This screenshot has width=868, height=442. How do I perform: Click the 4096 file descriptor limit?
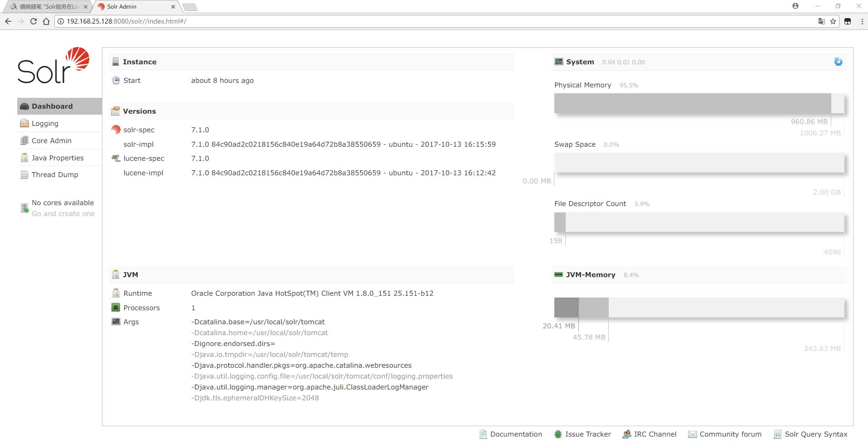pos(832,252)
